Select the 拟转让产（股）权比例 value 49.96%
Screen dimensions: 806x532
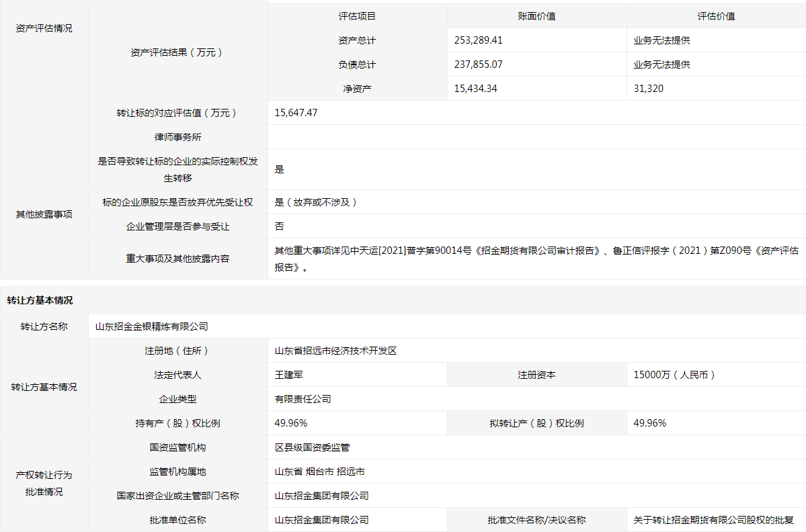[x=650, y=423]
